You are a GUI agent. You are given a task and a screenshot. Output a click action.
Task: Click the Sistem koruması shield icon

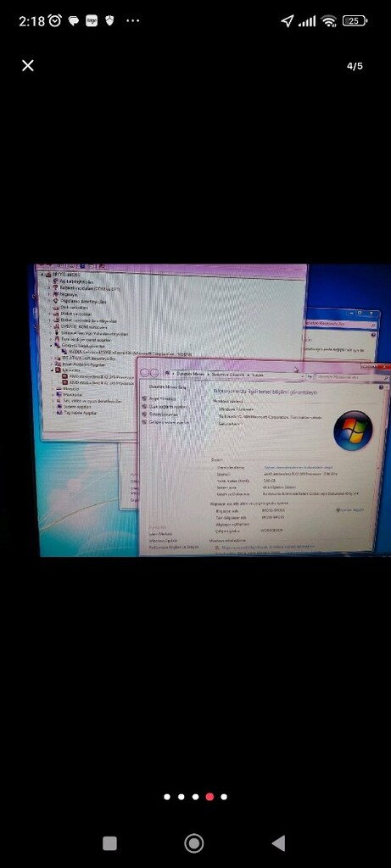coord(145,414)
